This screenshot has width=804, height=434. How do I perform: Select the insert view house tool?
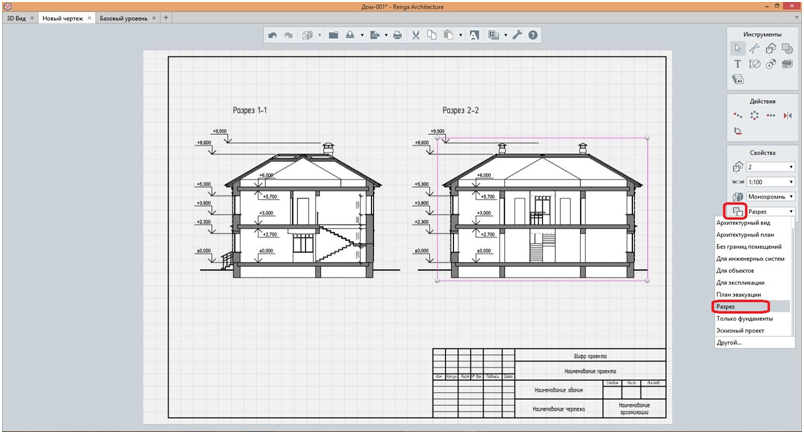click(771, 49)
